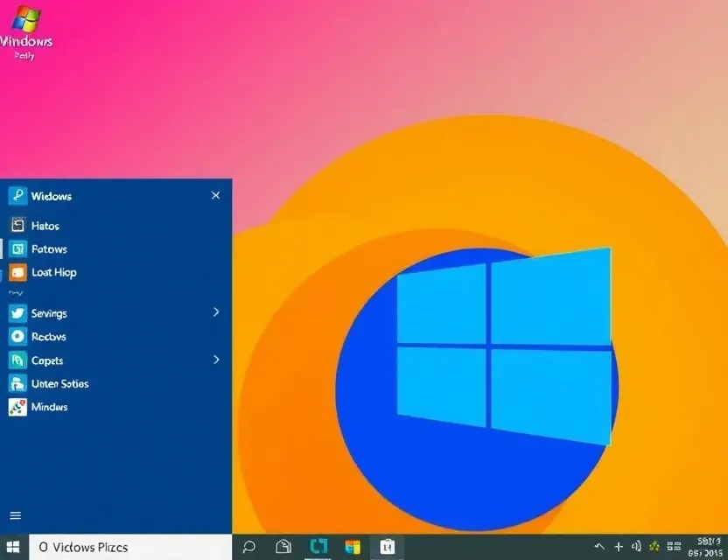The width and height of the screenshot is (728, 560).
Task: Open the colorful tiles app on taskbar
Action: (353, 547)
